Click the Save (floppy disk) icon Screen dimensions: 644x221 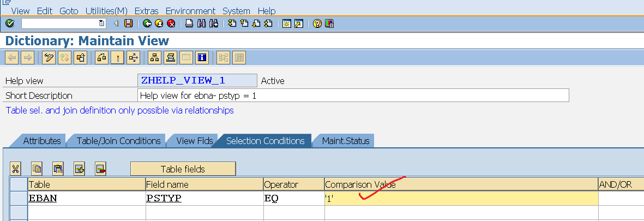tap(129, 23)
